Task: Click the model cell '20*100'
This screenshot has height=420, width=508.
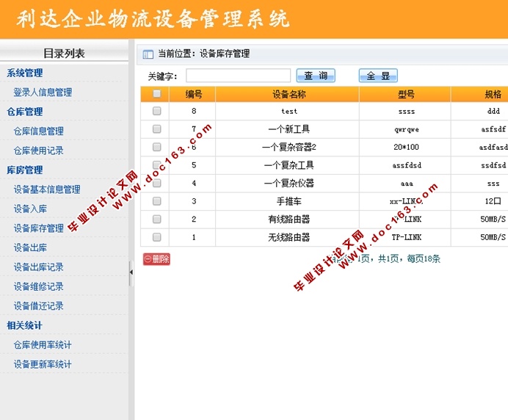Action: click(x=406, y=147)
